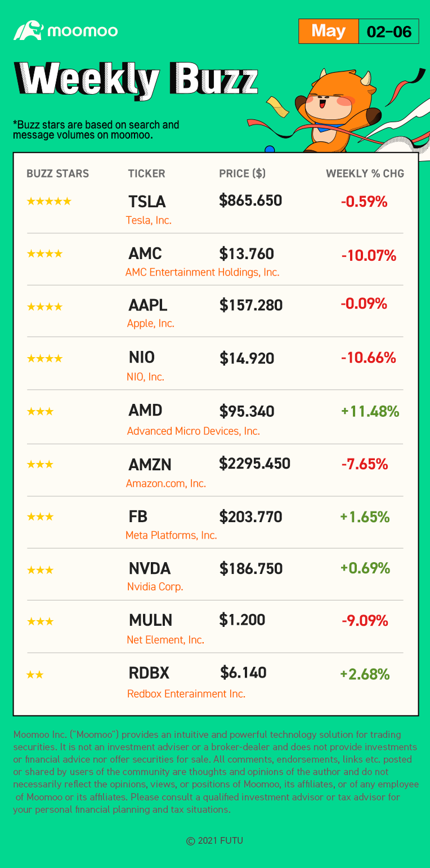The width and height of the screenshot is (430, 868).
Task: Open the Apple, Inc. company name
Action: 150,323
